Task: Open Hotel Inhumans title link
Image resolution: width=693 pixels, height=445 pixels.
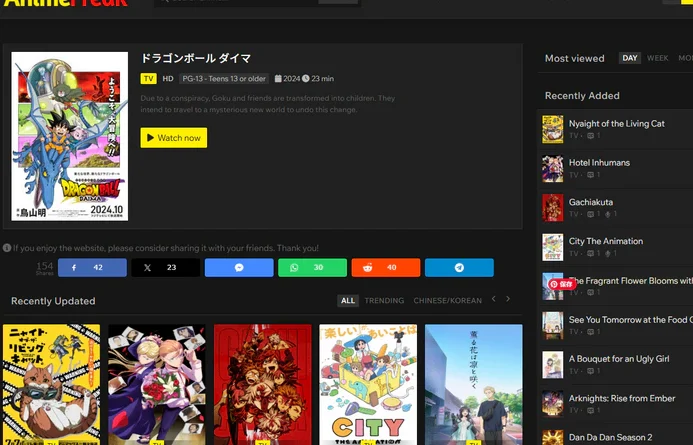Action: coord(599,163)
